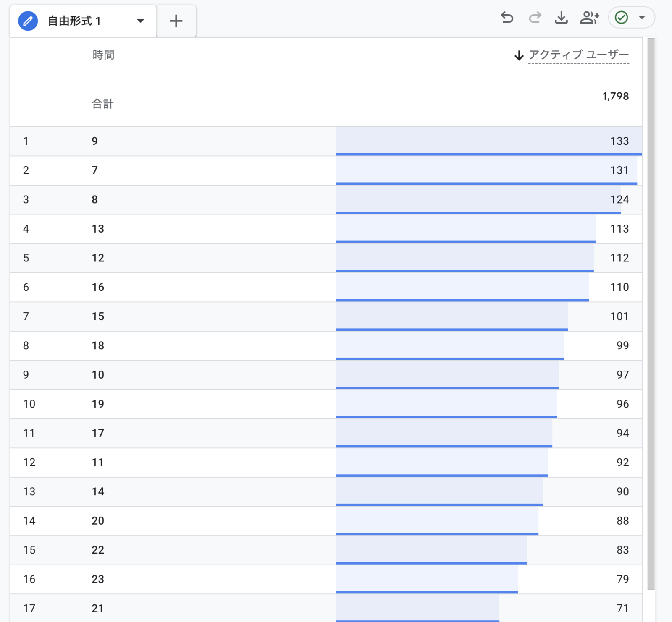The image size is (672, 622).
Task: Click hour 13 in row 4
Action: coord(98,229)
